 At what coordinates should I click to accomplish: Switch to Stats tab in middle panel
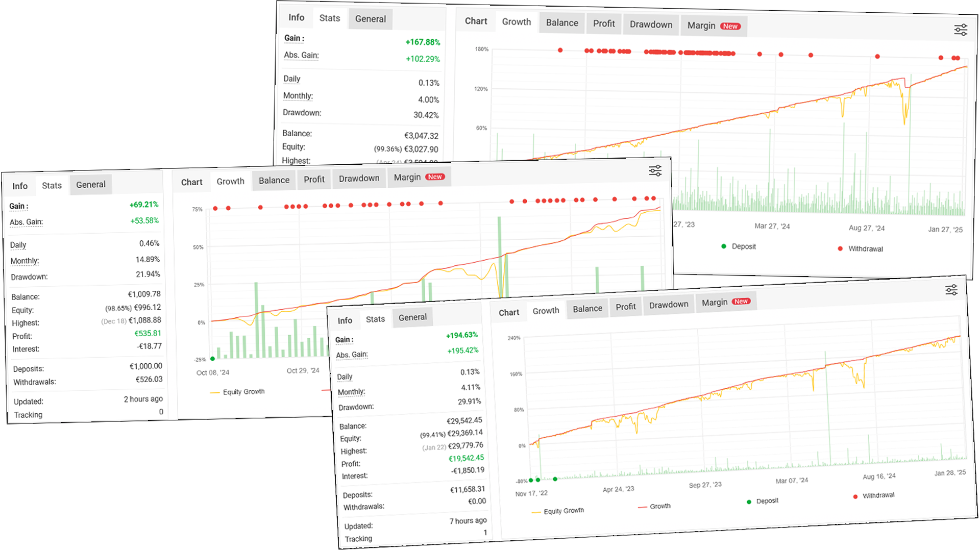tap(52, 186)
